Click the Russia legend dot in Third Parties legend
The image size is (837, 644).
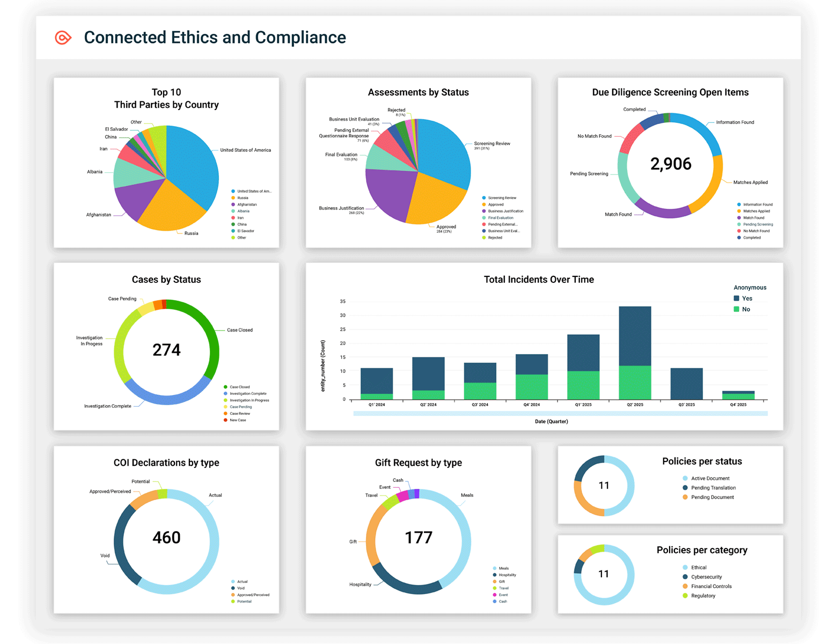pos(233,198)
